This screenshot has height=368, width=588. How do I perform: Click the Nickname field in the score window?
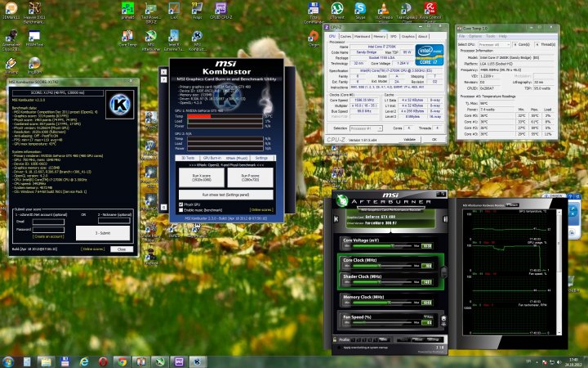coord(114,221)
